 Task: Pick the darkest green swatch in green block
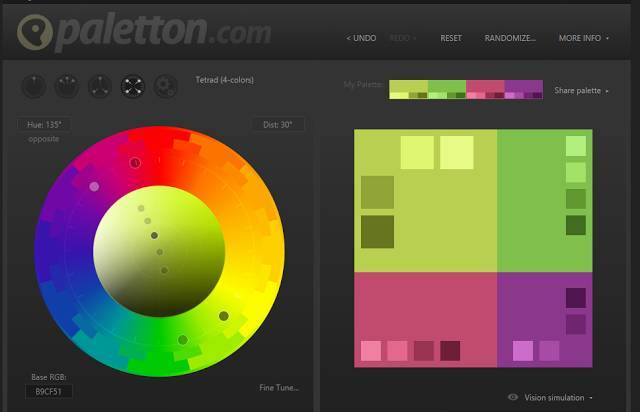pyautogui.click(x=576, y=225)
